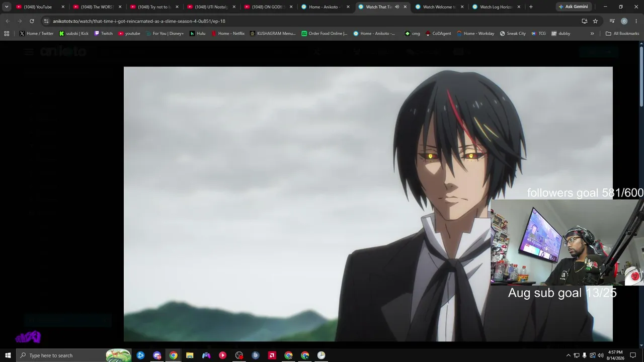Open the Chrome three-dot menu

point(636,21)
